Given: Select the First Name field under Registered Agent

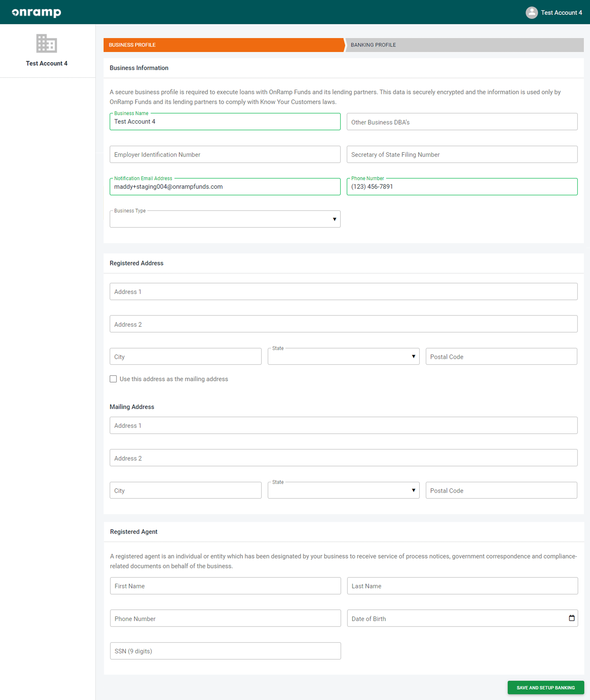Looking at the screenshot, I should 225,586.
